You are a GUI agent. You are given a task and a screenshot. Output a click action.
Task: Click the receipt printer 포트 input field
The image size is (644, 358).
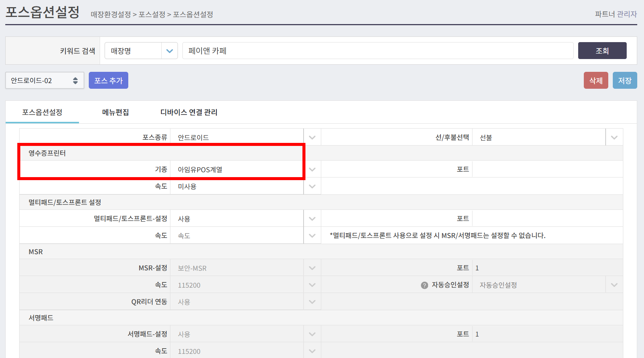(x=548, y=169)
